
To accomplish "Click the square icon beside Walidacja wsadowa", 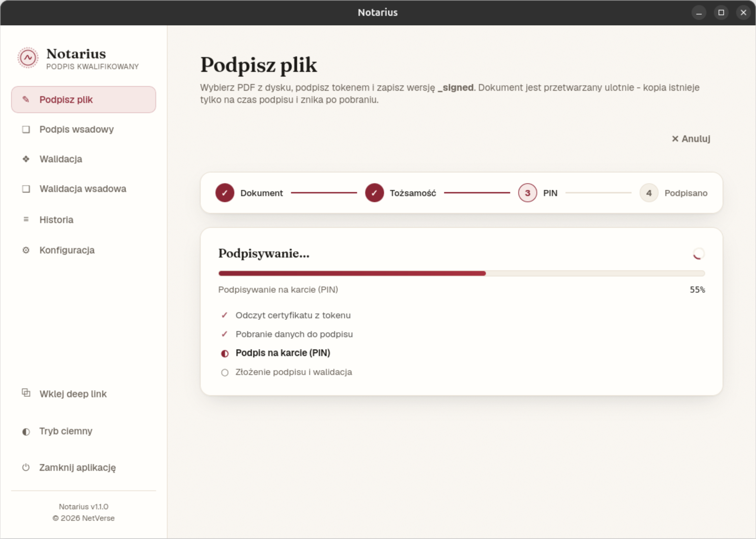I will pos(26,189).
